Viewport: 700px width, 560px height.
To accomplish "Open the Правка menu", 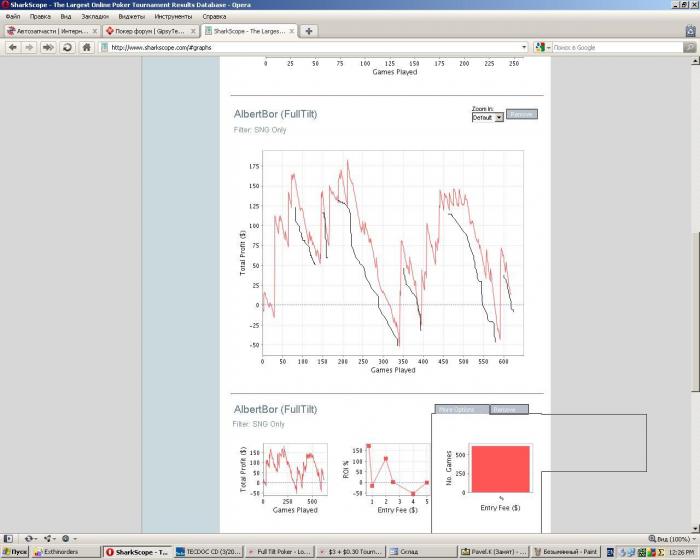I will [x=40, y=17].
